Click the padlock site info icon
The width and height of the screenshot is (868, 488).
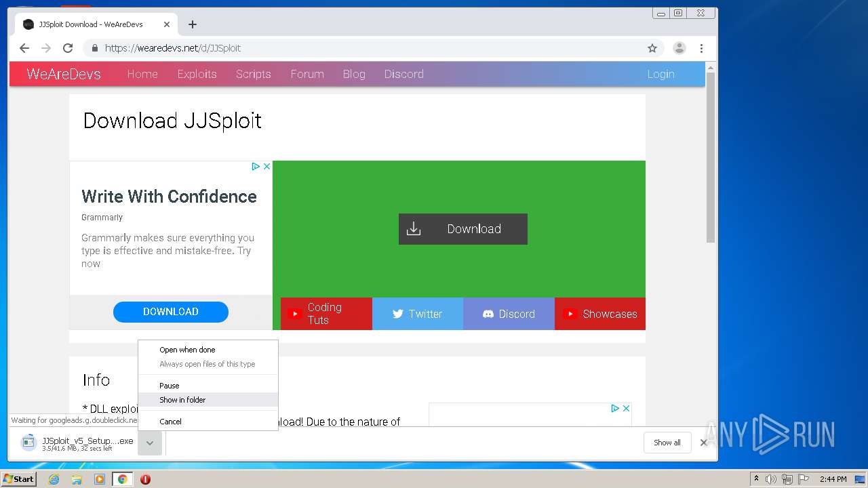[x=94, y=48]
